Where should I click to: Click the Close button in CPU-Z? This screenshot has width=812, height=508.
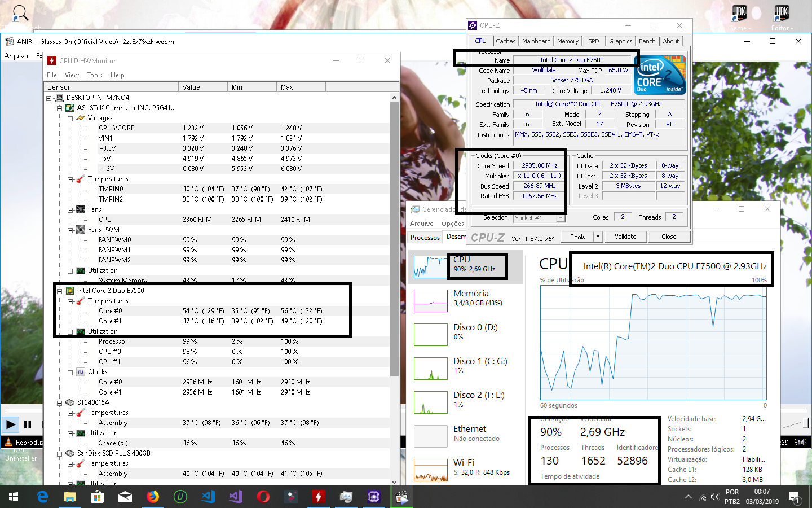pos(669,237)
